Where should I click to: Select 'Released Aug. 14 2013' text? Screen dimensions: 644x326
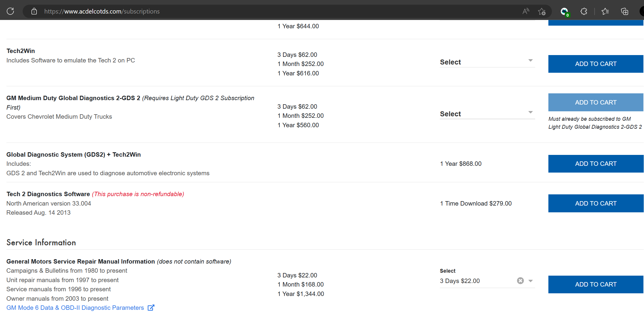pyautogui.click(x=39, y=213)
